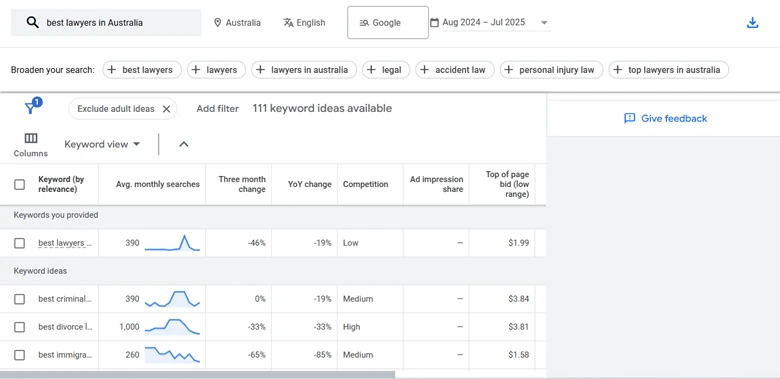Click the 1,000 monthly searches value

(x=129, y=327)
